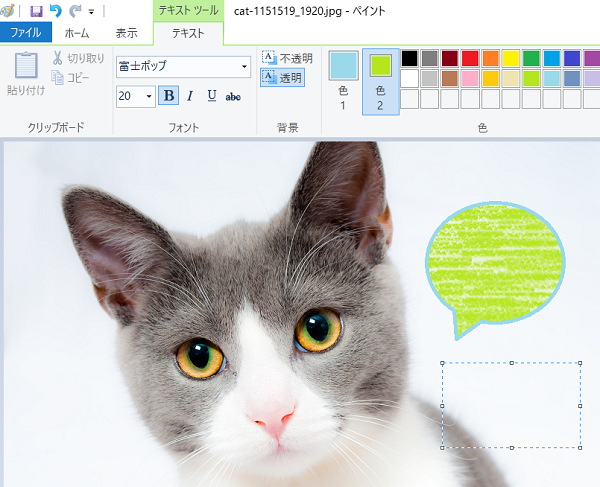Pick the light turquoise swatch in second row

pos(552,79)
